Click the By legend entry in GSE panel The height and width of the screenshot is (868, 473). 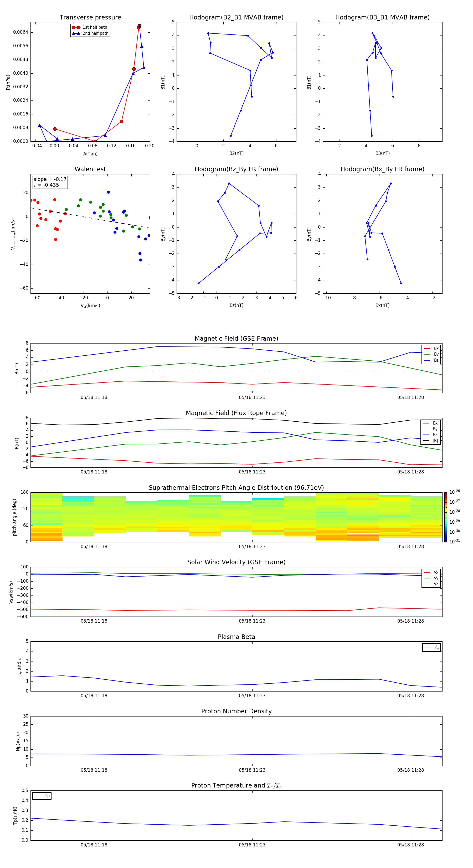coord(431,354)
